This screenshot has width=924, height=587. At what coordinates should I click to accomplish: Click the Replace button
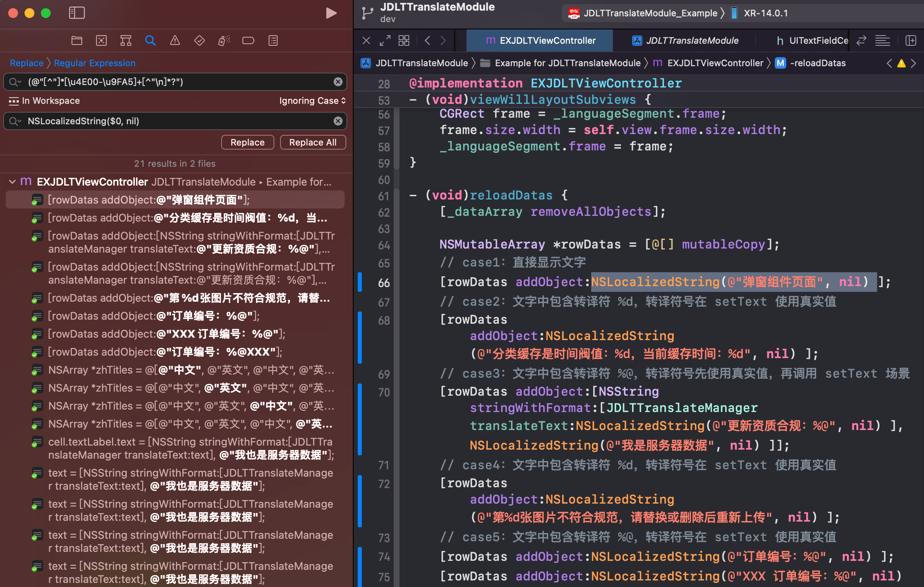coord(247,142)
